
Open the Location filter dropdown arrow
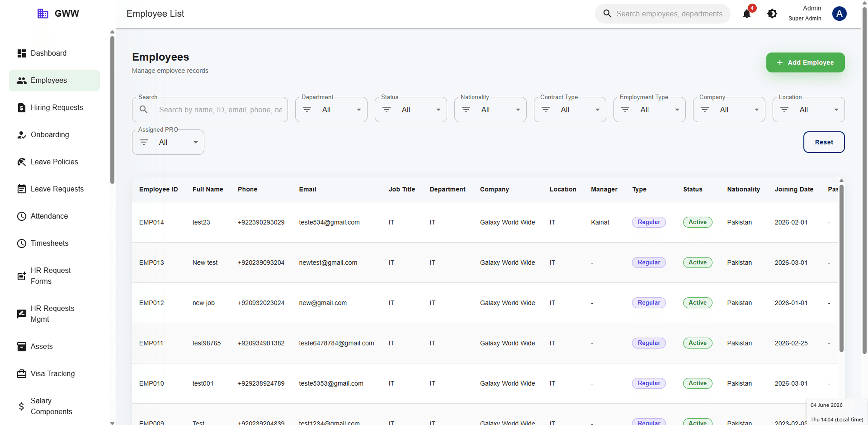click(836, 110)
